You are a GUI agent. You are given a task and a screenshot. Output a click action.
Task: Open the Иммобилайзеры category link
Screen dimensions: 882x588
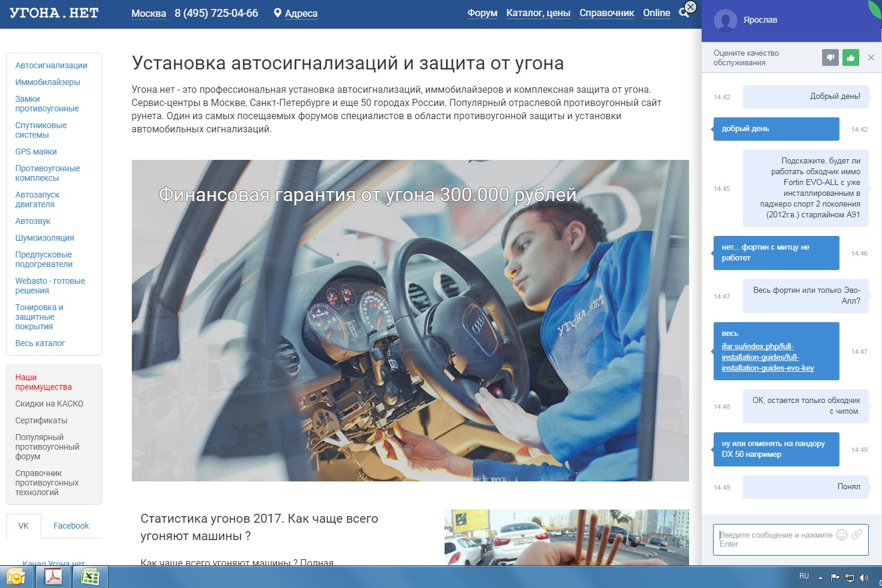point(47,82)
